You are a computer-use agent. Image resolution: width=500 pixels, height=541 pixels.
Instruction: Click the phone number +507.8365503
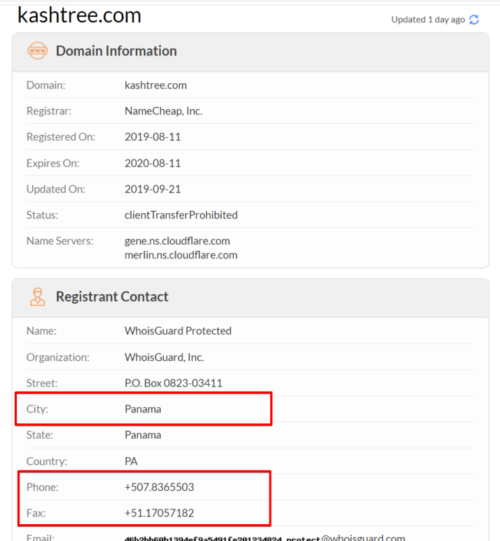pyautogui.click(x=159, y=487)
